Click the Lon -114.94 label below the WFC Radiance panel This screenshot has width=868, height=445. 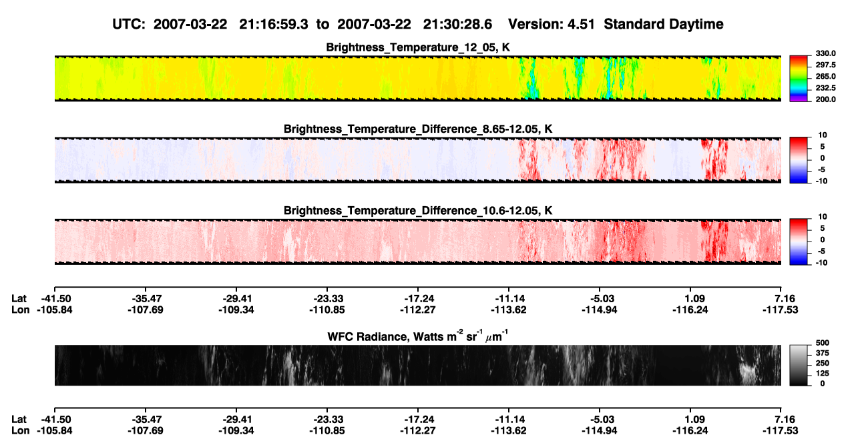pyautogui.click(x=600, y=430)
